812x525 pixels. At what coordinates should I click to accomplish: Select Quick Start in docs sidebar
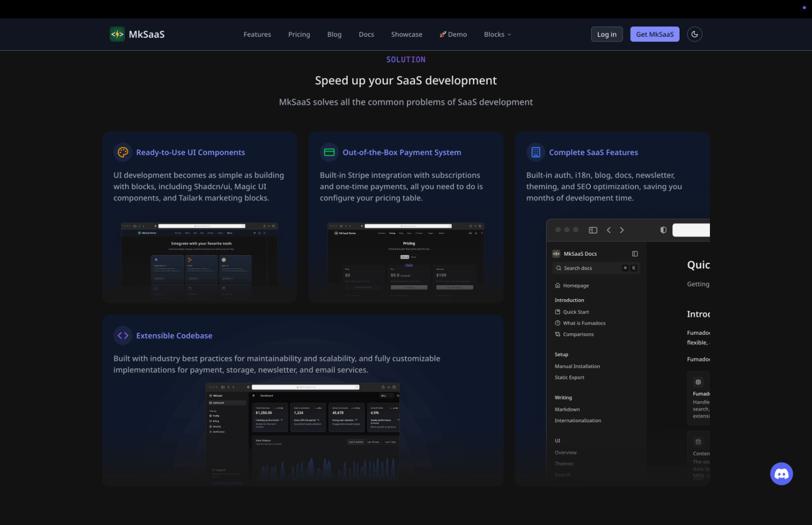pyautogui.click(x=576, y=312)
